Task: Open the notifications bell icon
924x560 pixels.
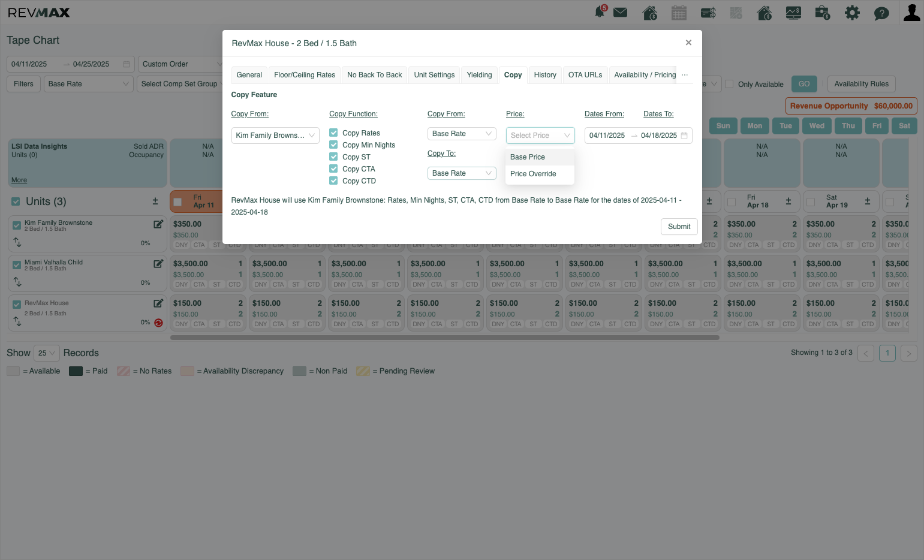Action: 600,12
